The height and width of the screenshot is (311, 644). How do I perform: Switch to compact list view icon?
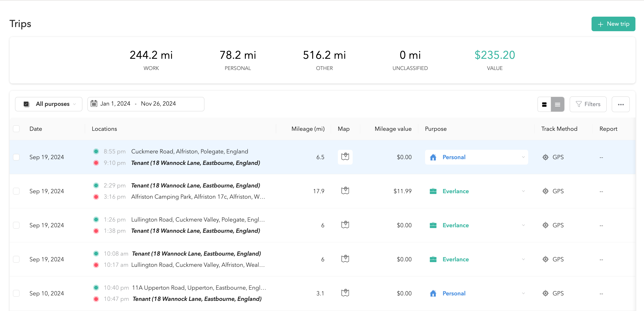(x=558, y=104)
